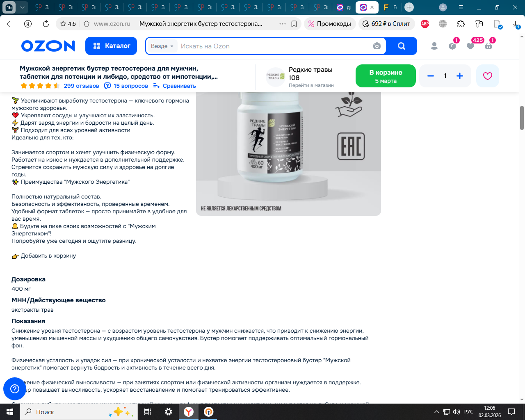
Task: Click the green 'В корзине' button
Action: pos(386,76)
